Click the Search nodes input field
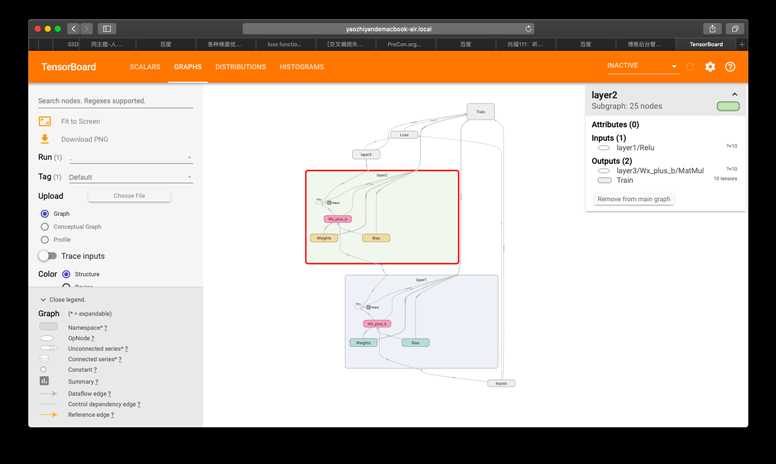The height and width of the screenshot is (464, 776). click(x=115, y=101)
